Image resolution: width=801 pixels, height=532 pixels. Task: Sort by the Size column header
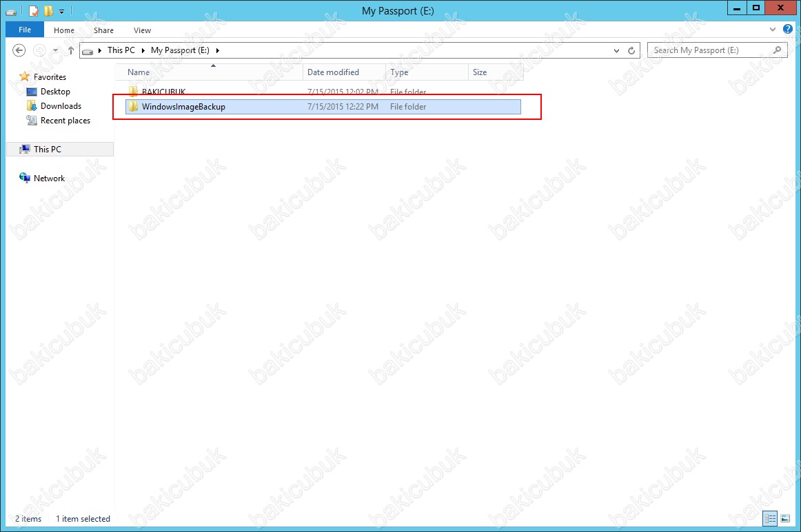pos(496,72)
